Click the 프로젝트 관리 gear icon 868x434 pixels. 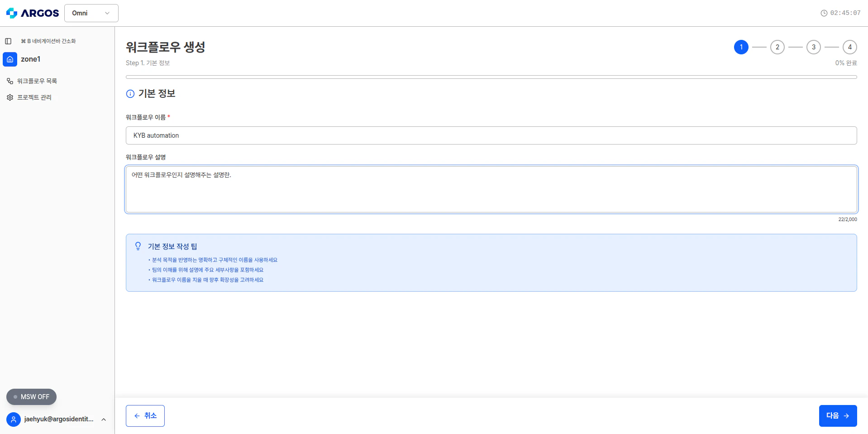pyautogui.click(x=10, y=97)
